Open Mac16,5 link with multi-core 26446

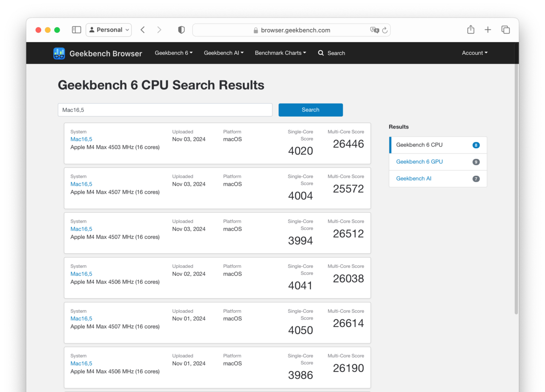click(81, 139)
